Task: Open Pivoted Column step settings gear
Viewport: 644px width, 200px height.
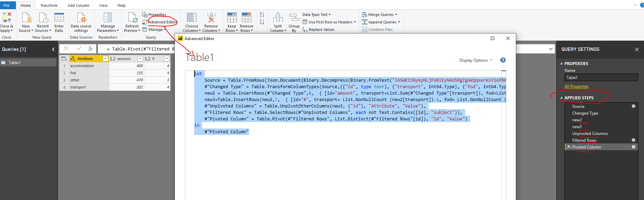Action: (634, 147)
